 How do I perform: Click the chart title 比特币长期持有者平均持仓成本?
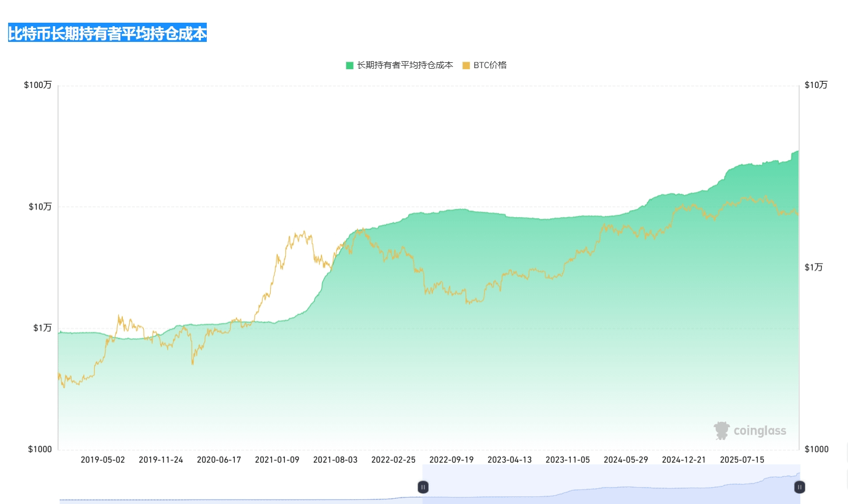point(108,34)
